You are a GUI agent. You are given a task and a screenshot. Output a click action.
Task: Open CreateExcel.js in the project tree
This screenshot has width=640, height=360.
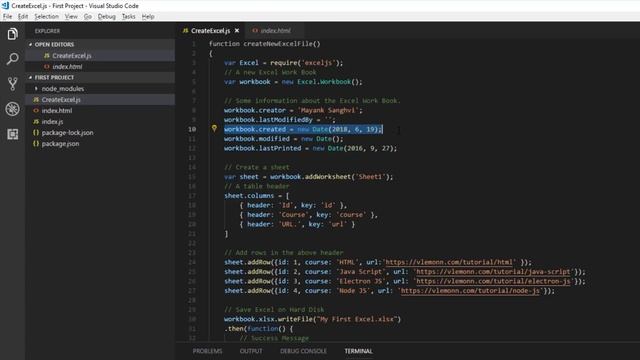coord(100,100)
